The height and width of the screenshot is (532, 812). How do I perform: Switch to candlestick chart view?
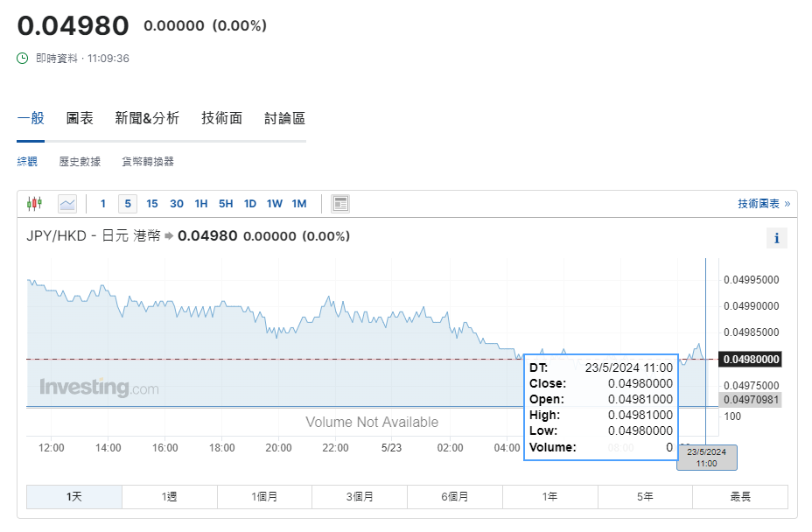point(35,203)
